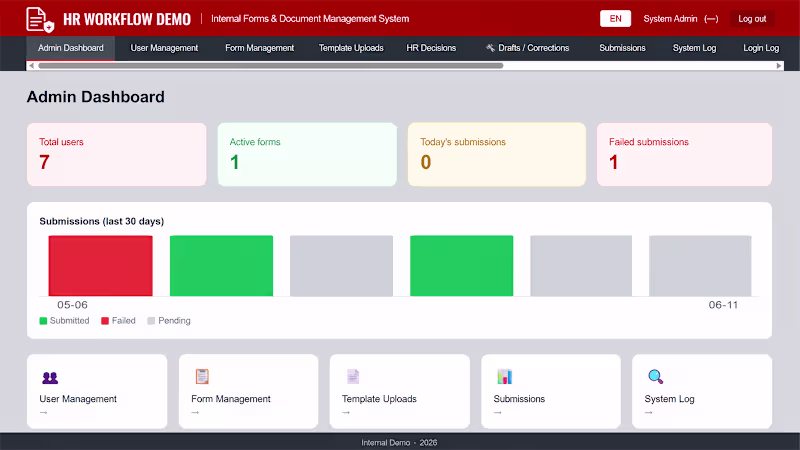The width and height of the screenshot is (800, 450).
Task: Open the Form Management tab
Action: click(x=260, y=48)
